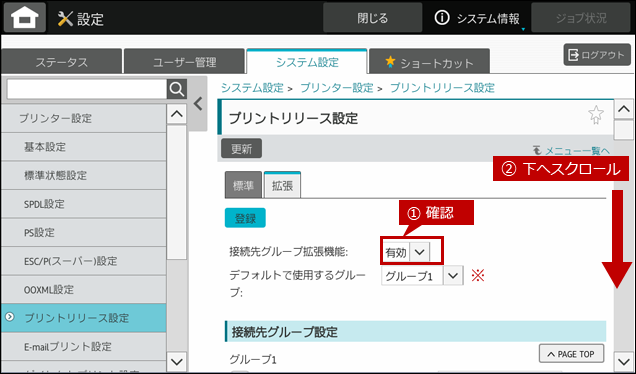Open システム情報 info icon
This screenshot has height=374, width=636.
point(441,18)
